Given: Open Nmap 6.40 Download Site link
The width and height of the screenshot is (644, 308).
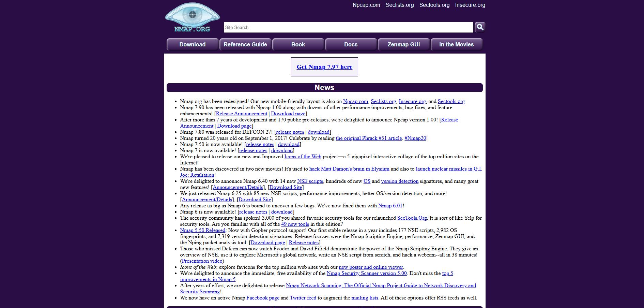Looking at the screenshot, I should click(x=286, y=187).
